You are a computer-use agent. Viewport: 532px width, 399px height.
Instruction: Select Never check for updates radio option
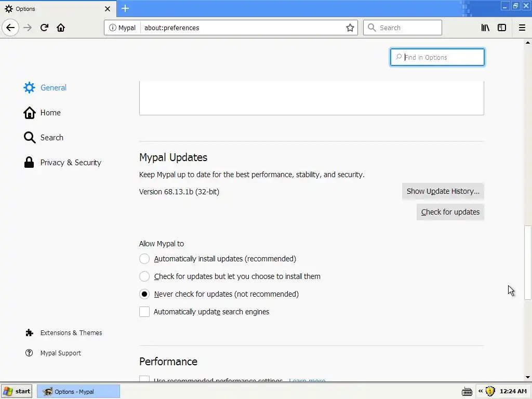144,294
